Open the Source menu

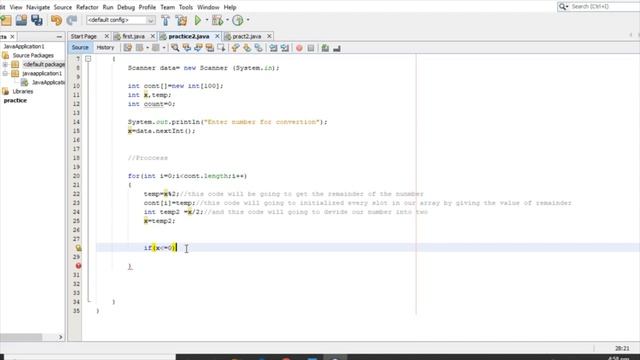(x=62, y=7)
